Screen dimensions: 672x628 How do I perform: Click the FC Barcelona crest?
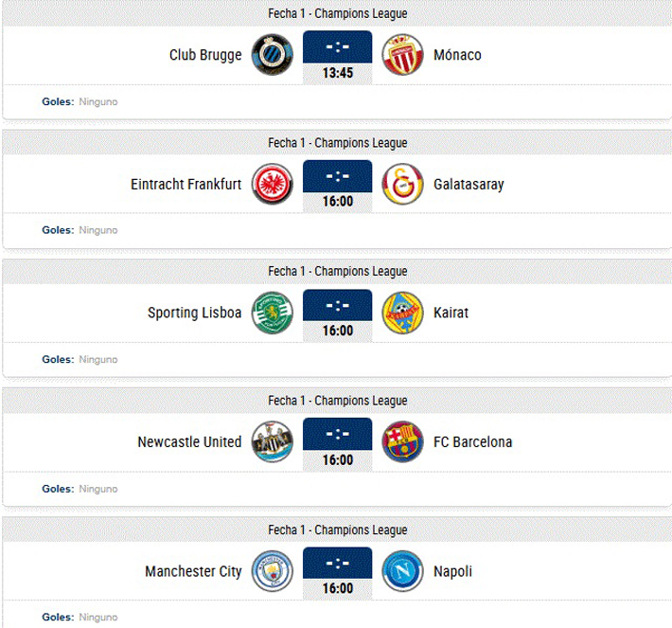coord(402,442)
